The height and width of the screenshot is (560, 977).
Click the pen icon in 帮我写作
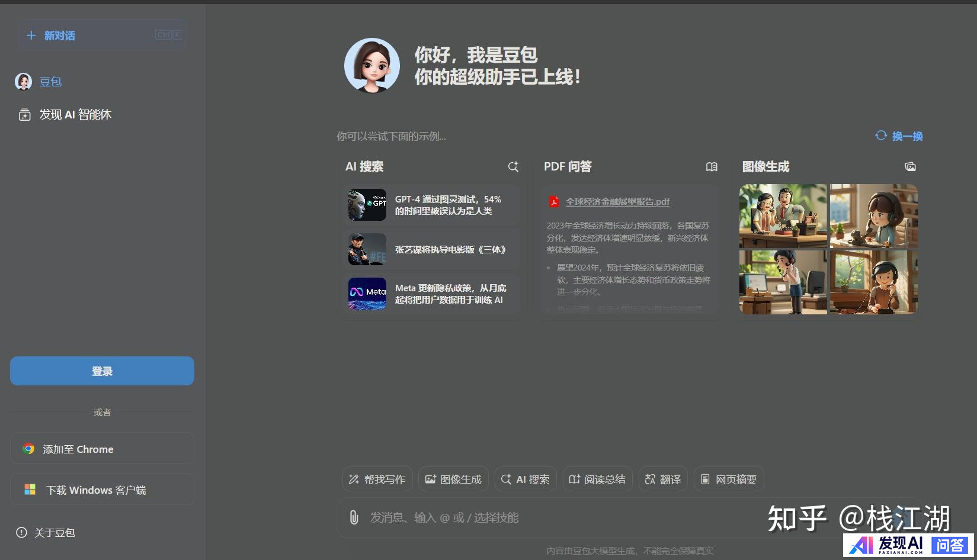tap(354, 479)
